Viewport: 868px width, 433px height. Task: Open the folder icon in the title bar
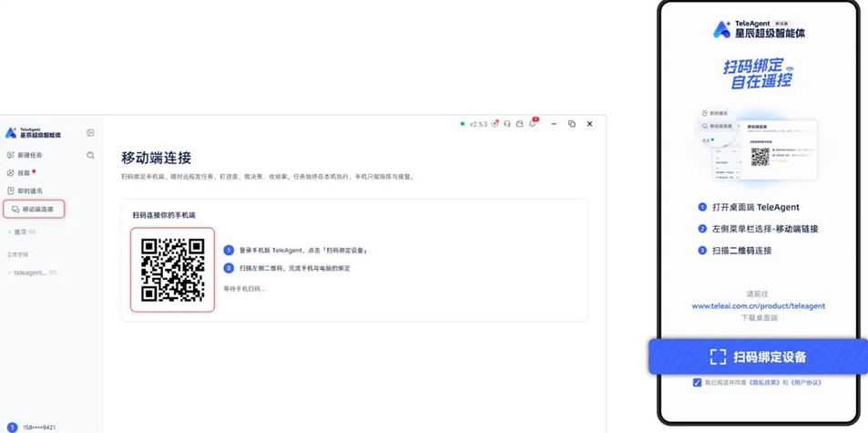click(519, 124)
